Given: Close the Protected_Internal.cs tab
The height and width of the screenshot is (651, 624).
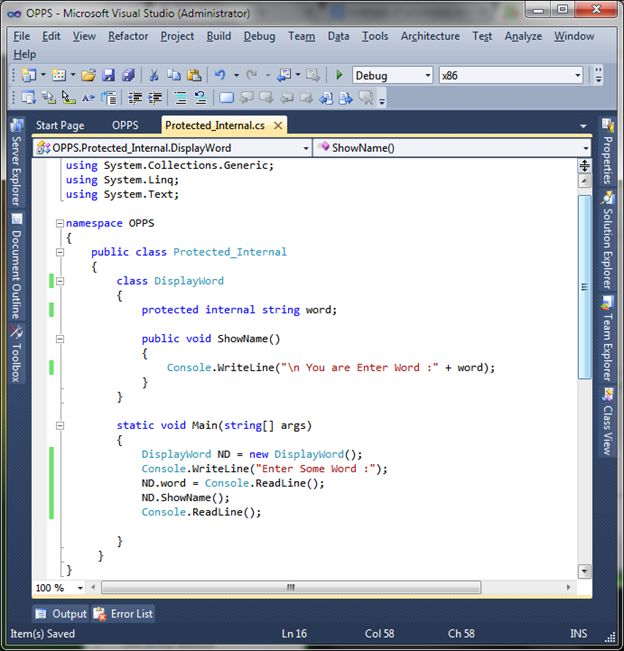Looking at the screenshot, I should pyautogui.click(x=278, y=125).
